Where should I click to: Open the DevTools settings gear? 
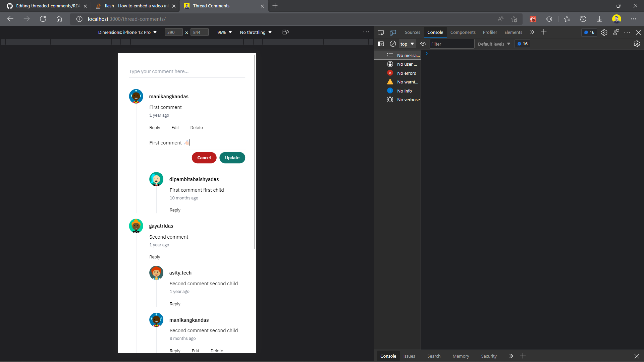tap(604, 33)
